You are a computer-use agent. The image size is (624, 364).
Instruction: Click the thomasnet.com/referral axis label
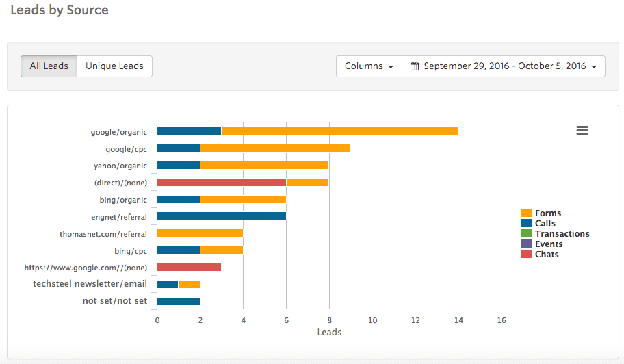point(103,234)
